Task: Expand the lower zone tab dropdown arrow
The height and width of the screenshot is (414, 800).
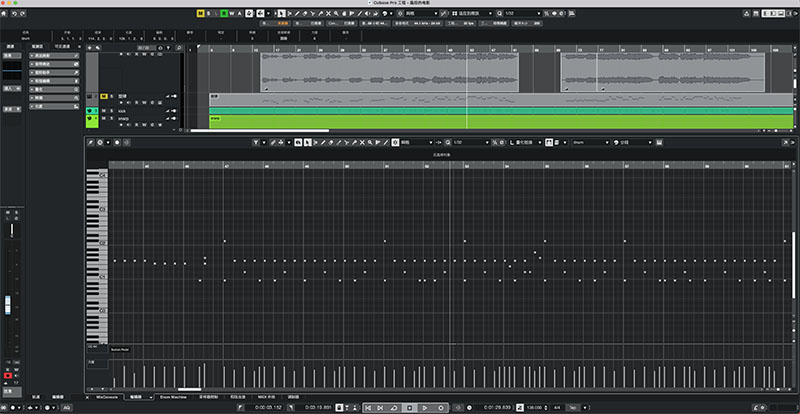Action: click(x=151, y=397)
